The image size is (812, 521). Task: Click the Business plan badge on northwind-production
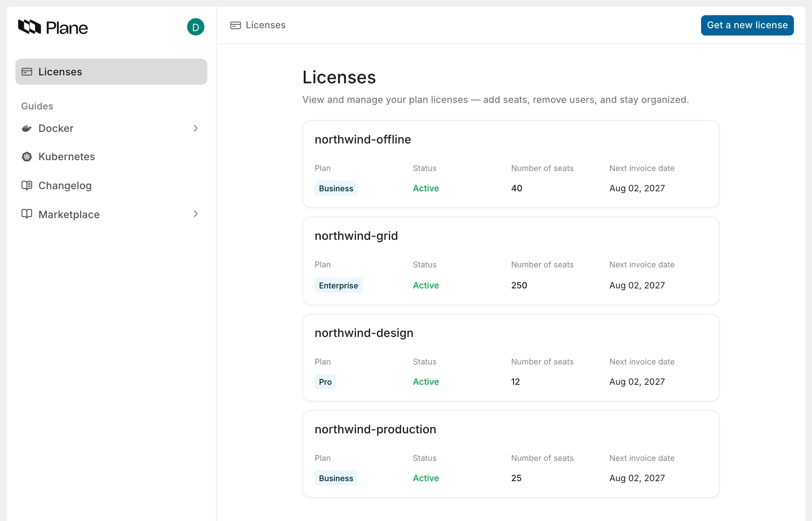pyautogui.click(x=336, y=478)
